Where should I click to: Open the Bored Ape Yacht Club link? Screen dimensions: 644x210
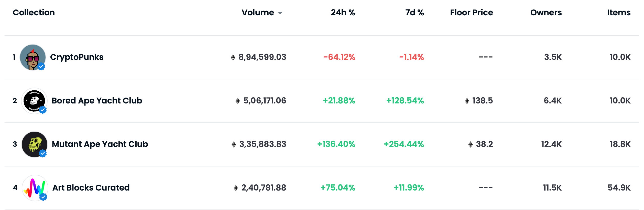tap(97, 101)
